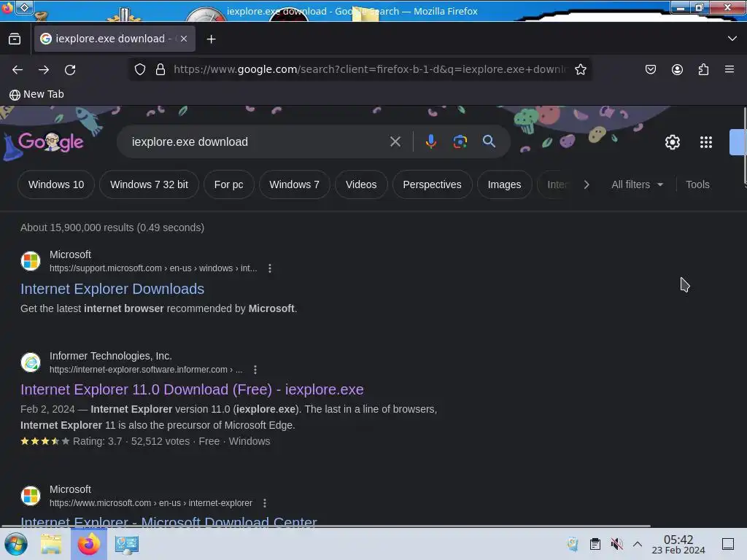The width and height of the screenshot is (747, 560).
Task: Click the Google doodle logo
Action: click(x=50, y=141)
